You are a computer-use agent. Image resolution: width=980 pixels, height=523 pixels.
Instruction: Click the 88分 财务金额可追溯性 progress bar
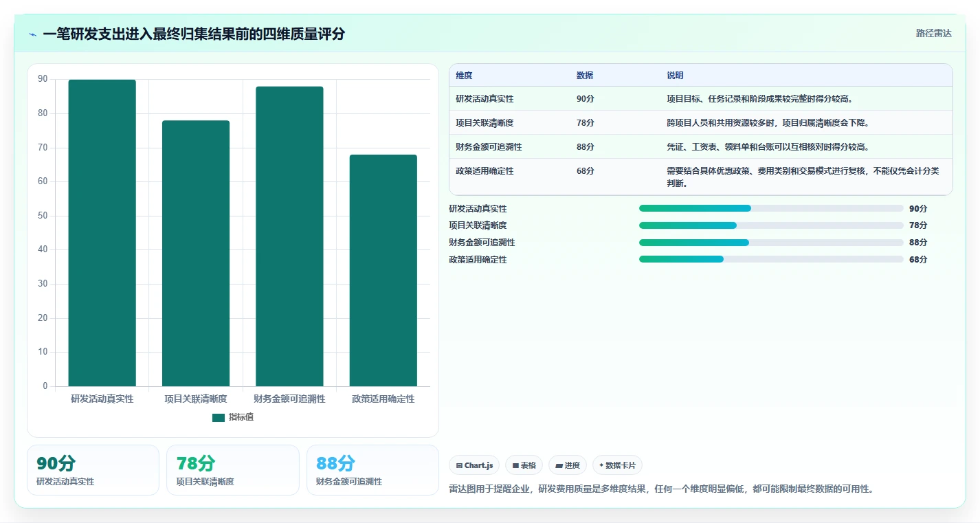(x=771, y=243)
